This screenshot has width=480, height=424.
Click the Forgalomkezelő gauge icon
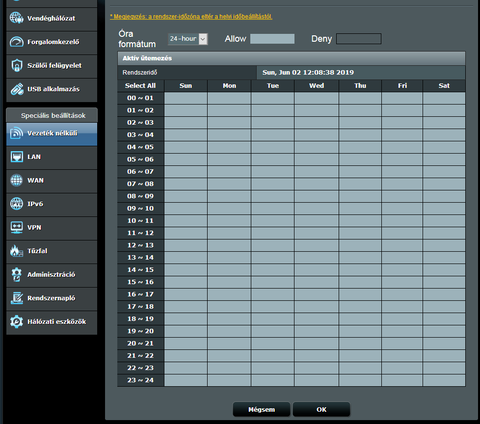pyautogui.click(x=16, y=42)
